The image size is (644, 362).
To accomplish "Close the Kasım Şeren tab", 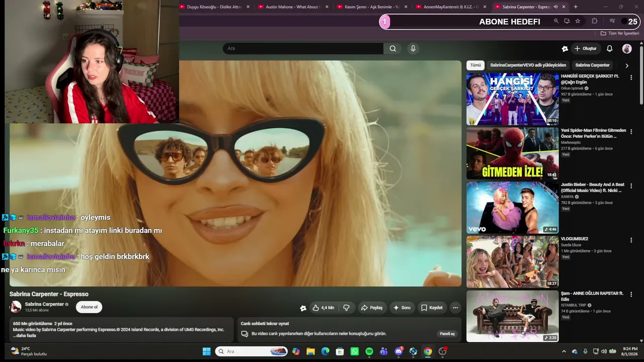I will [406, 7].
